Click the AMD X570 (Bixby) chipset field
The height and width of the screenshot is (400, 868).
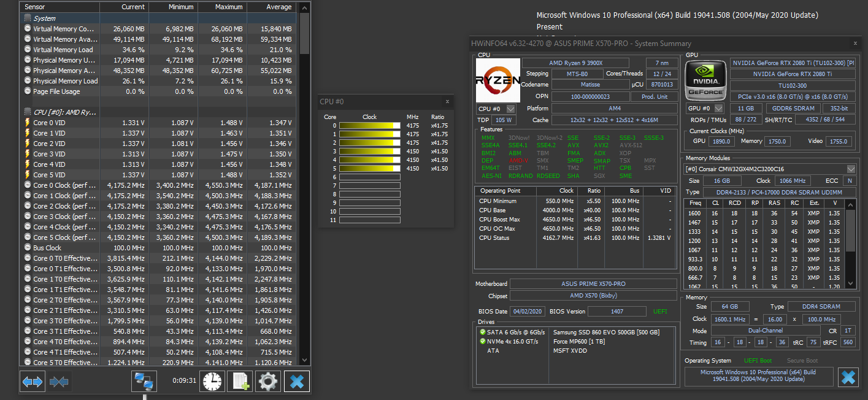click(x=593, y=296)
